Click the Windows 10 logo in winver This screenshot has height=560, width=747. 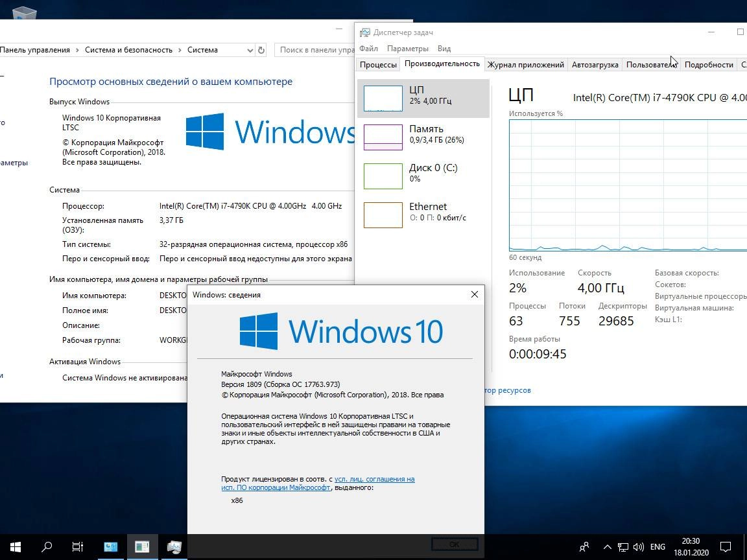pos(341,331)
